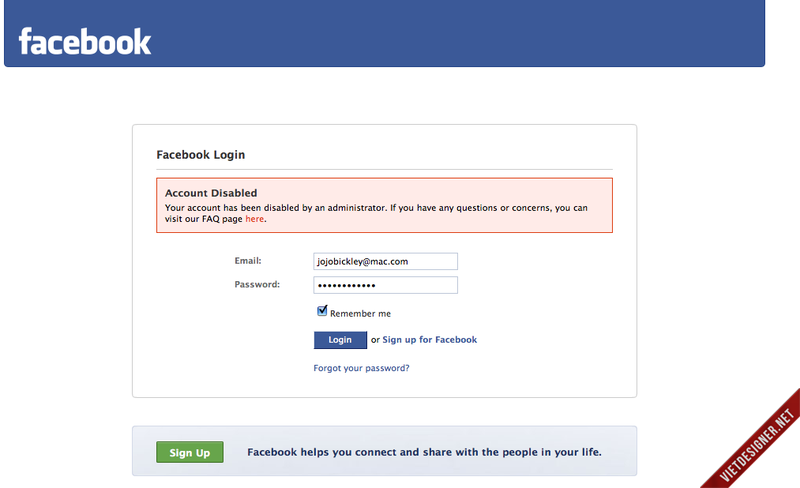Click the Facebook logo in the header

pyautogui.click(x=85, y=41)
